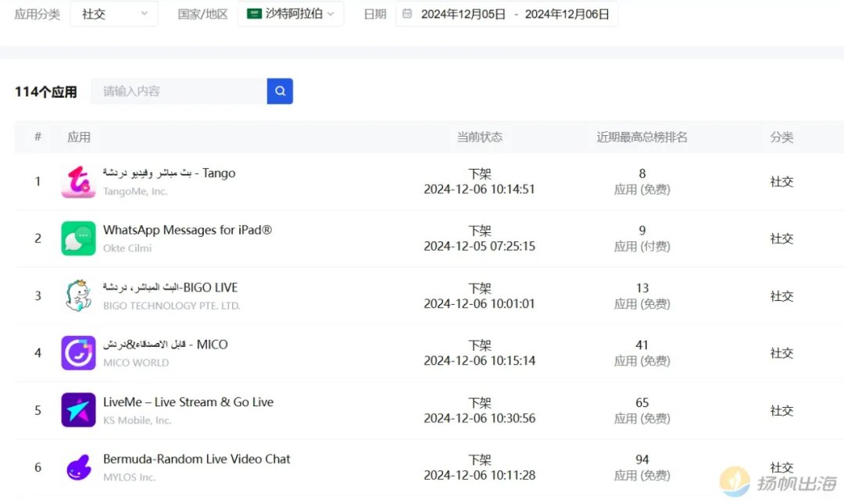Click the 当前状态 column header
This screenshot has width=844, height=504.
tap(480, 138)
